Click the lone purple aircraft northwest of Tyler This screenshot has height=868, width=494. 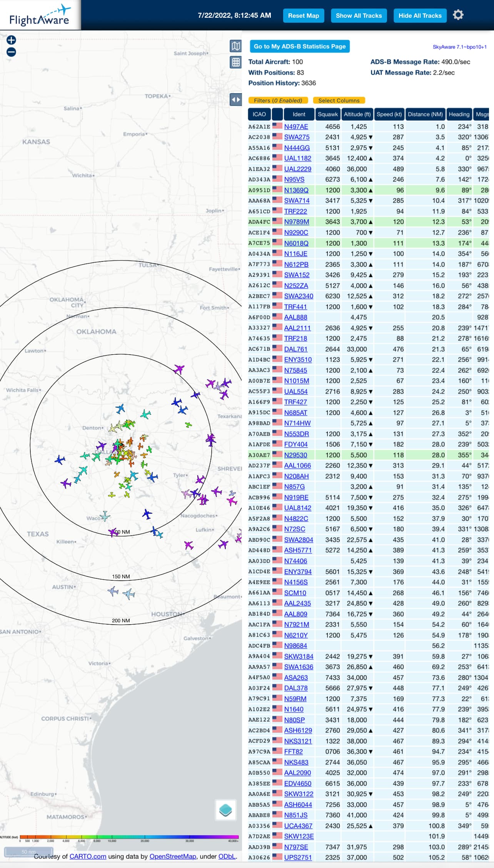coord(200,479)
